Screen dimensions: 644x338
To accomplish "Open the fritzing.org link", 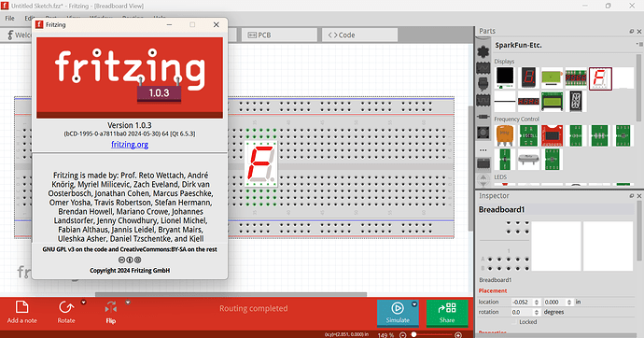I will pos(130,144).
